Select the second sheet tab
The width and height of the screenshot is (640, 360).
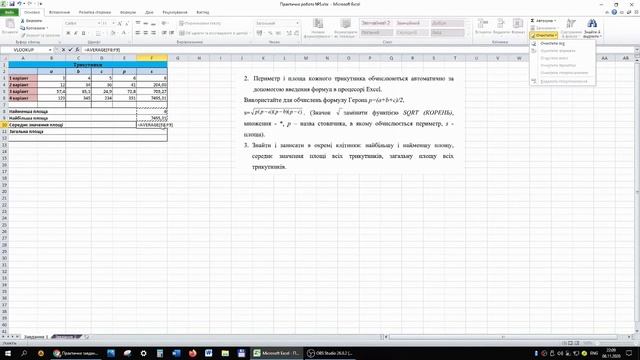pos(67,337)
